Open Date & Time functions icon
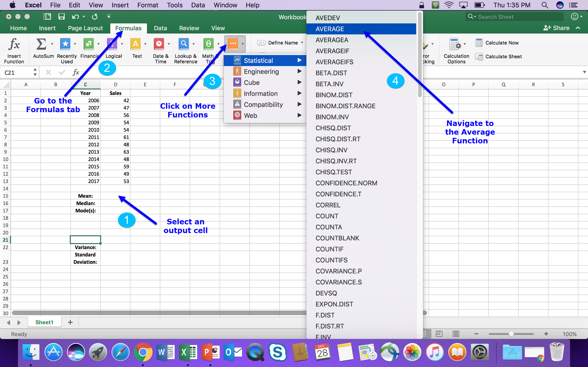588x367 pixels. (159, 44)
